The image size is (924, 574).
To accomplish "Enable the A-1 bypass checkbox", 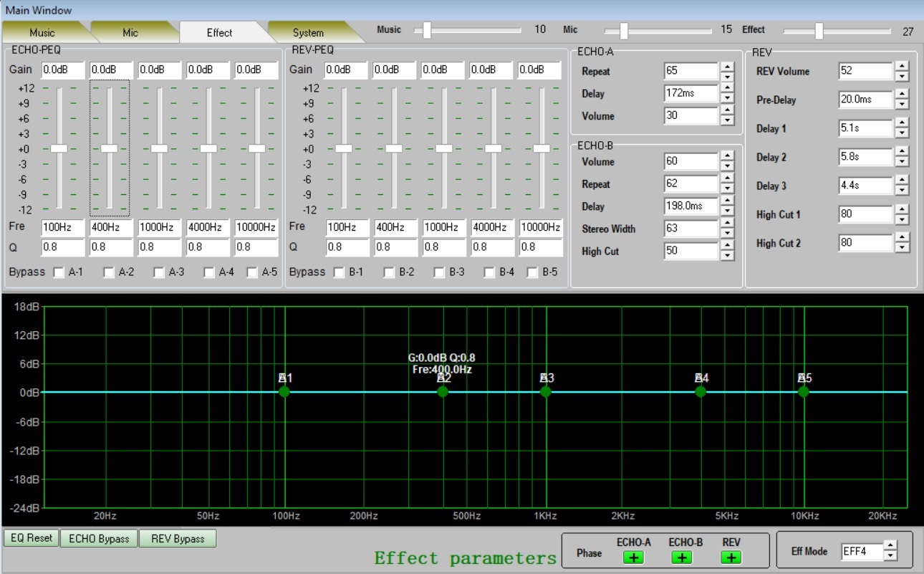I will [58, 272].
